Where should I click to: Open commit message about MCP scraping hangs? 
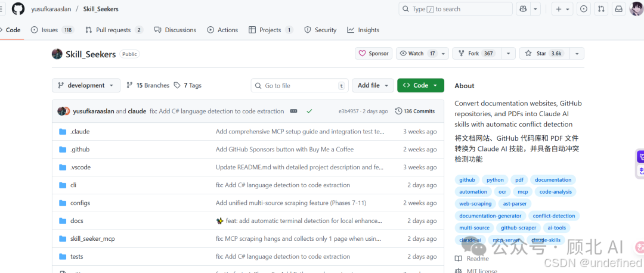click(x=298, y=238)
